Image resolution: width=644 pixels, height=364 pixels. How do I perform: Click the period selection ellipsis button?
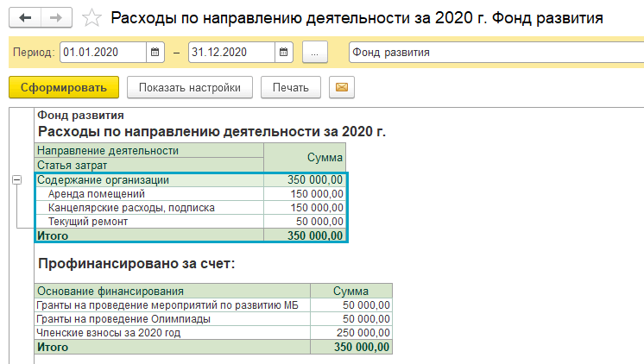(x=315, y=53)
